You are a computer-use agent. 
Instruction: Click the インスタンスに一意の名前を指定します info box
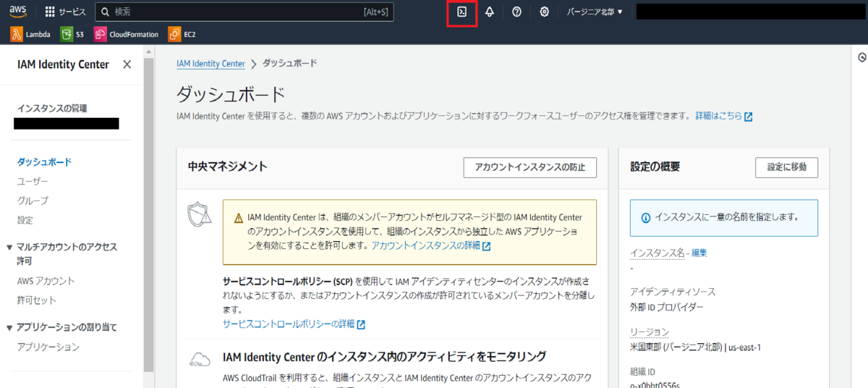(x=724, y=218)
